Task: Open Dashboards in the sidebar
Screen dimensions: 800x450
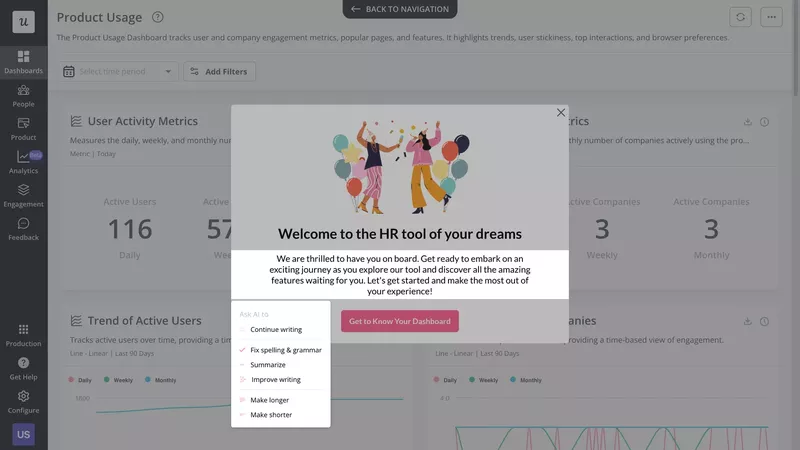Action: point(23,62)
